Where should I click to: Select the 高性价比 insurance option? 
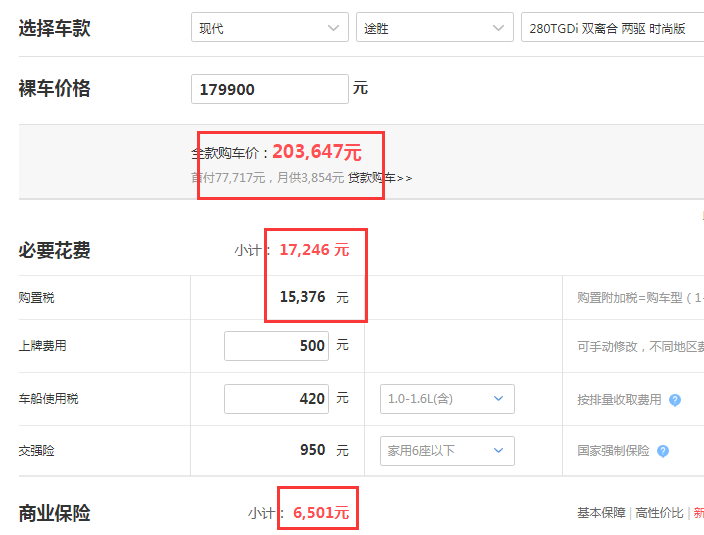pos(659,513)
